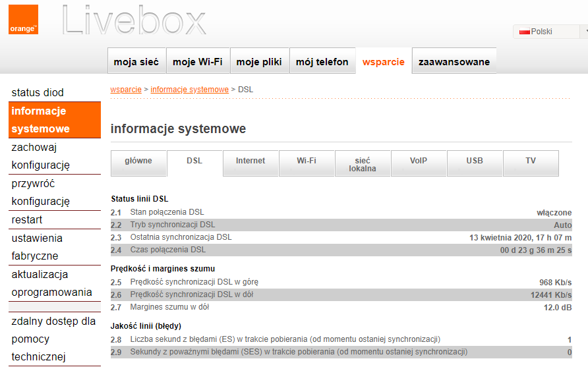Switch to the główne tab
The width and height of the screenshot is (588, 392).
(138, 161)
